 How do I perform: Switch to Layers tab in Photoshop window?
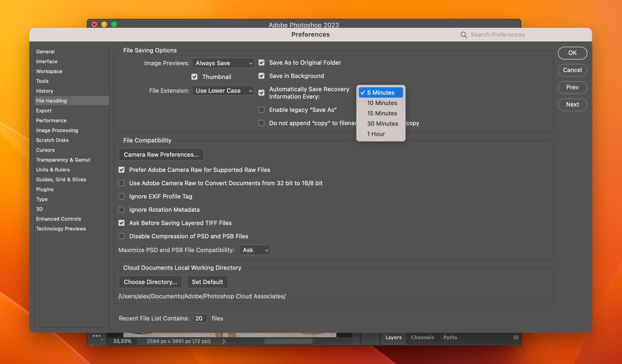click(393, 338)
